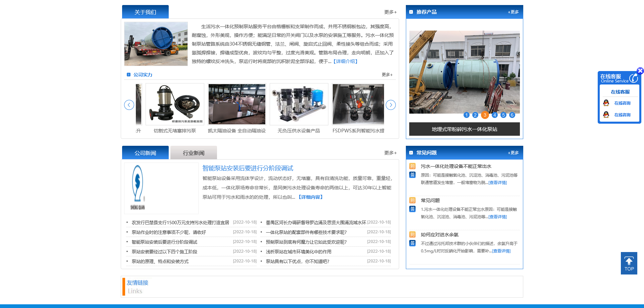Click 查看详情 under 常见问题 answer

(x=498, y=217)
